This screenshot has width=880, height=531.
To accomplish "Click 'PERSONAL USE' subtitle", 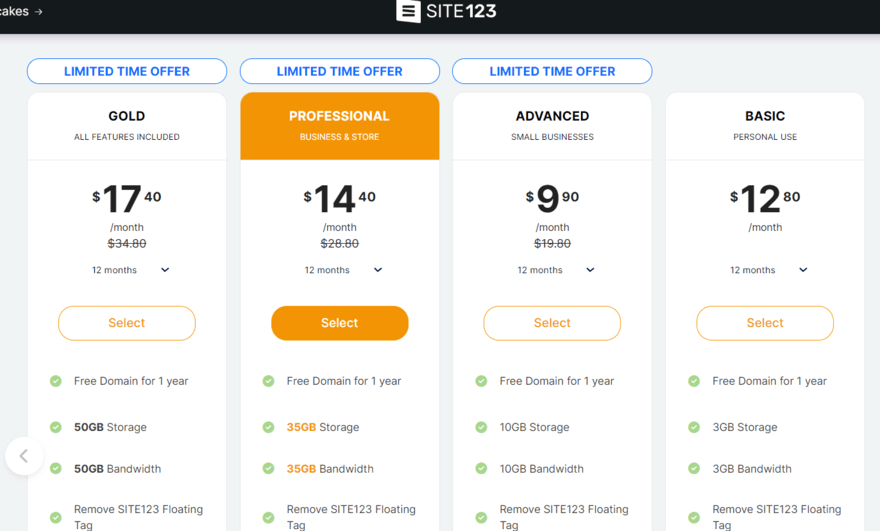I will (x=765, y=137).
